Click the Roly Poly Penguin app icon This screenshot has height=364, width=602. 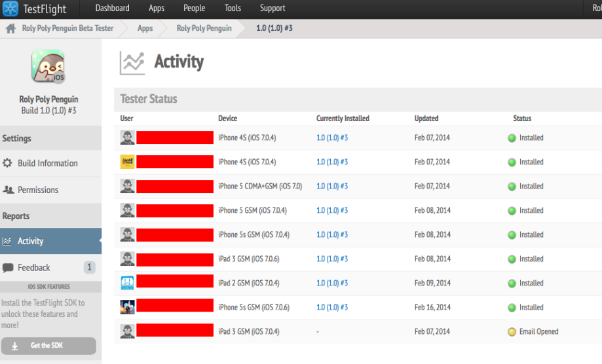(48, 67)
